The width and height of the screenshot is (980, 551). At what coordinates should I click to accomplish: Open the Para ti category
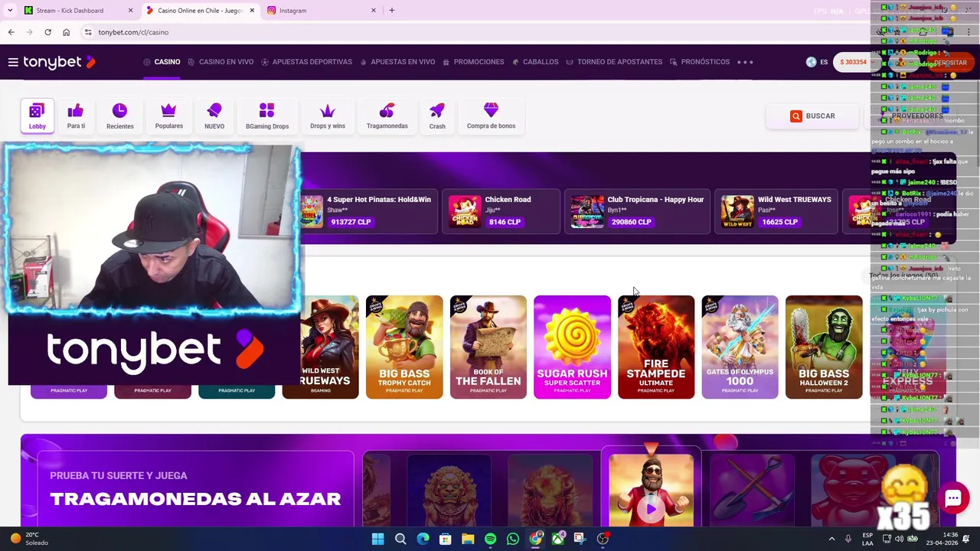tap(76, 116)
